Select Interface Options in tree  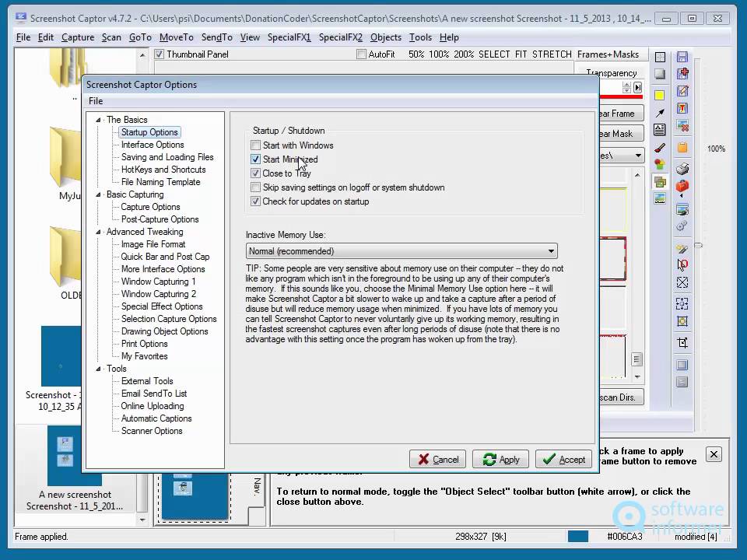pyautogui.click(x=153, y=145)
